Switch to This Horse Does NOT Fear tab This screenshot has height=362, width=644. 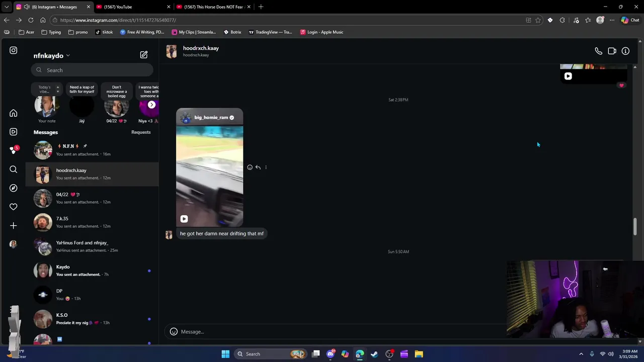213,7
